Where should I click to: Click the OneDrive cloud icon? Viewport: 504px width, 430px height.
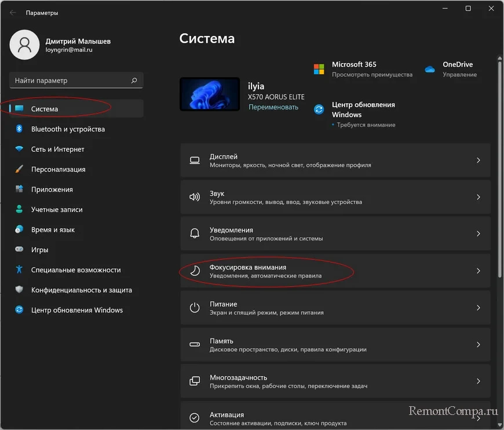click(429, 69)
